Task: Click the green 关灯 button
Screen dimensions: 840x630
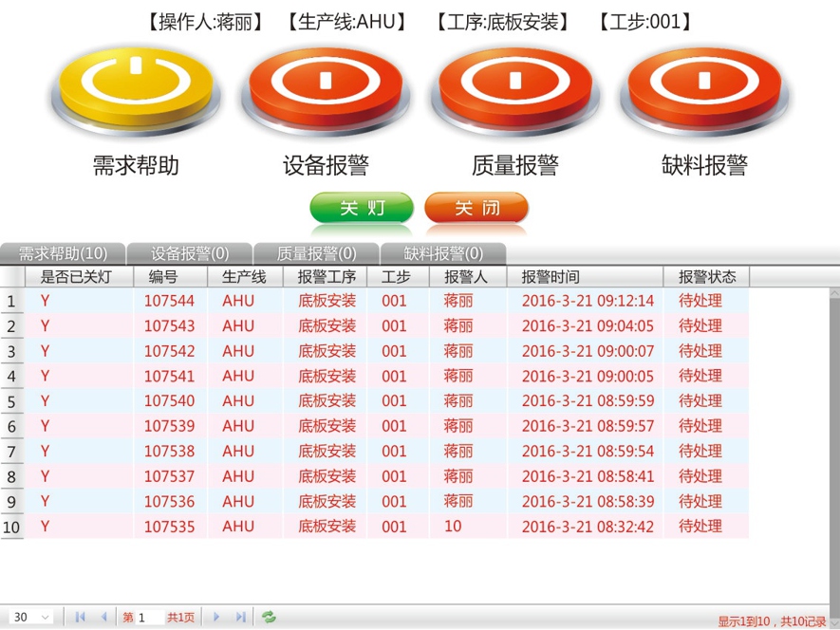Action: click(362, 208)
